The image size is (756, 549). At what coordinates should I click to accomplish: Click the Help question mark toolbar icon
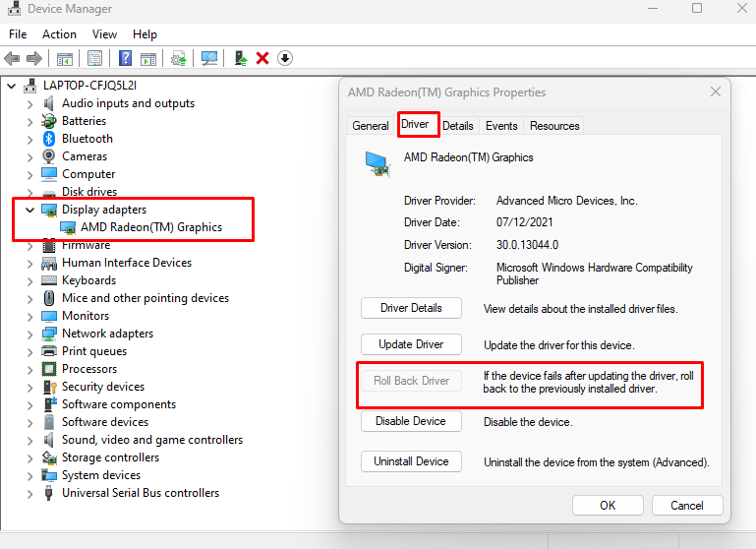[x=126, y=59]
